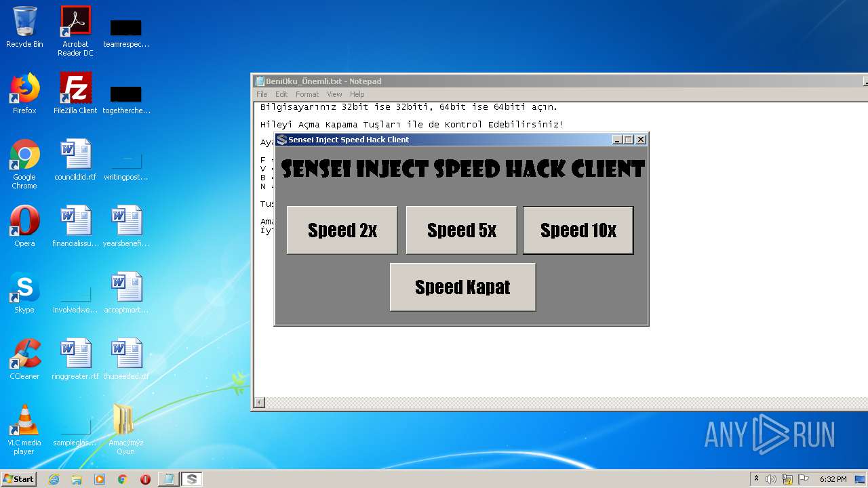The width and height of the screenshot is (868, 488).
Task: Select the togetherche desktop file
Action: [x=126, y=98]
